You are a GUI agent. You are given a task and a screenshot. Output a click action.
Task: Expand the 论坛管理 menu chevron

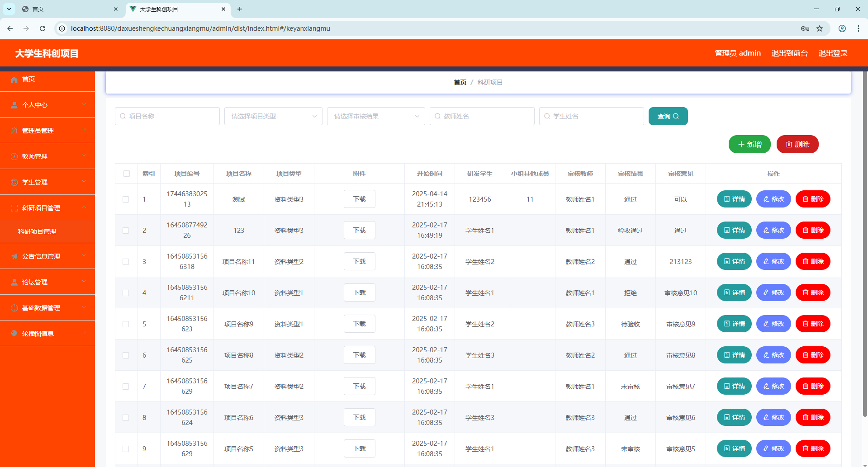point(84,282)
